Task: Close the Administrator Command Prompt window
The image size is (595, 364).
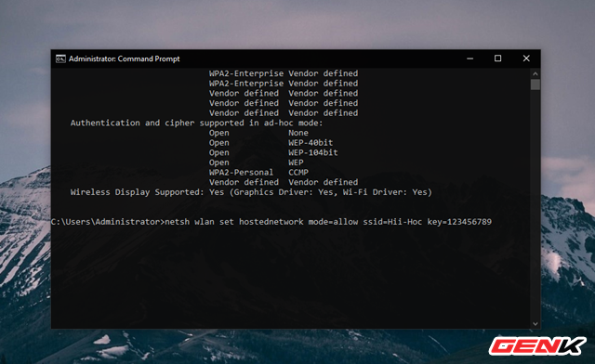Action: point(526,58)
